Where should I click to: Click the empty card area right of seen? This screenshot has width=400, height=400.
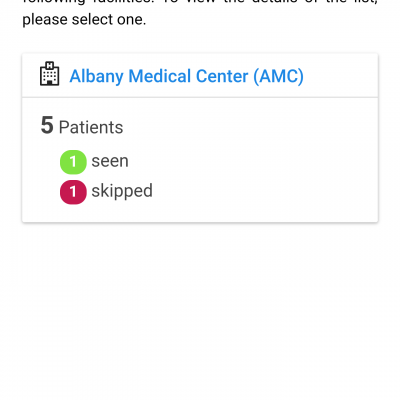click(253, 162)
